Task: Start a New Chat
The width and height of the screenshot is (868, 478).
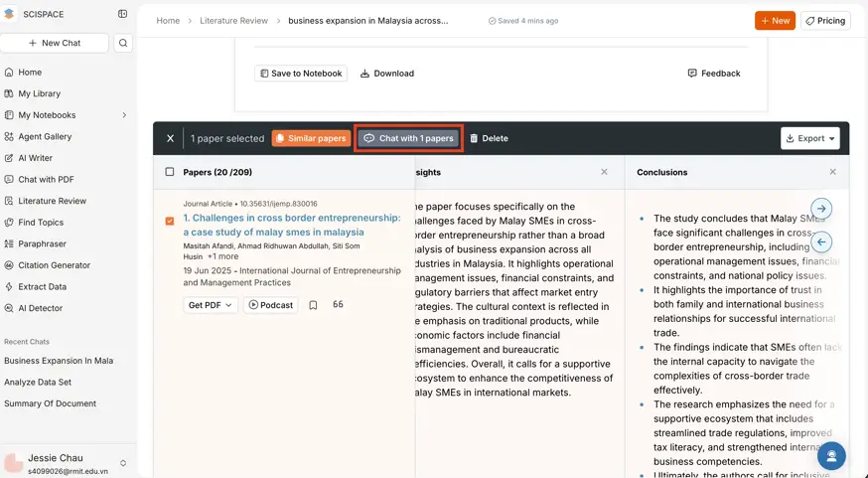Action: click(x=55, y=43)
